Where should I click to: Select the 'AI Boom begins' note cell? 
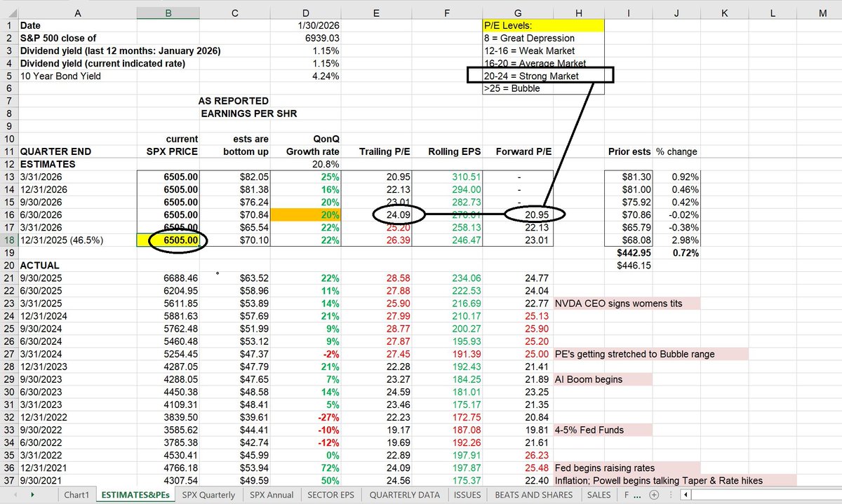(603, 379)
